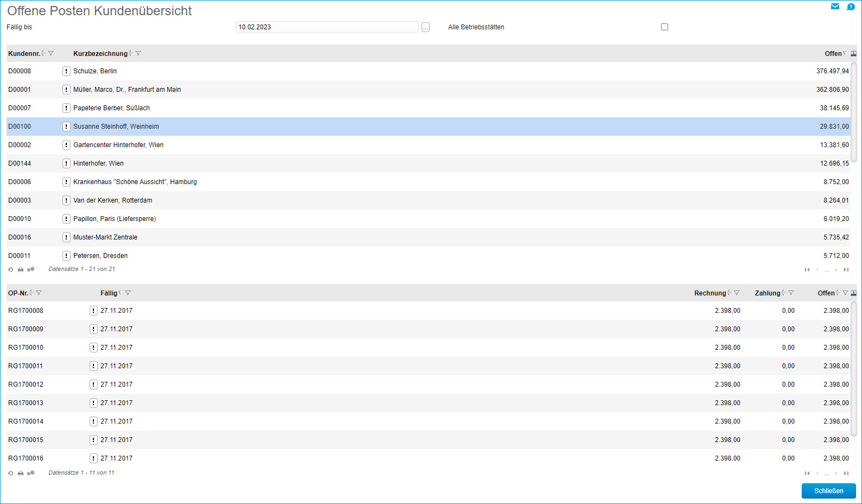Viewport: 862px width, 504px height.
Task: Click the Schließen button
Action: [x=829, y=491]
